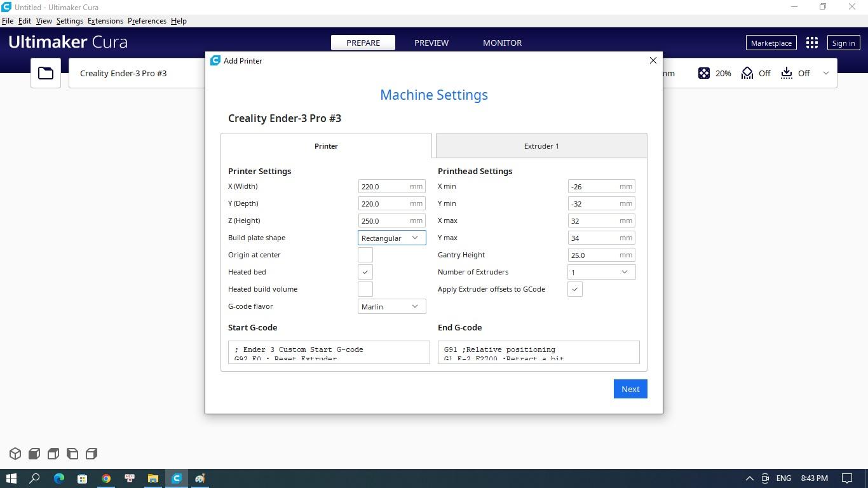
Task: Click the Z (Height) input field
Action: pos(391,220)
